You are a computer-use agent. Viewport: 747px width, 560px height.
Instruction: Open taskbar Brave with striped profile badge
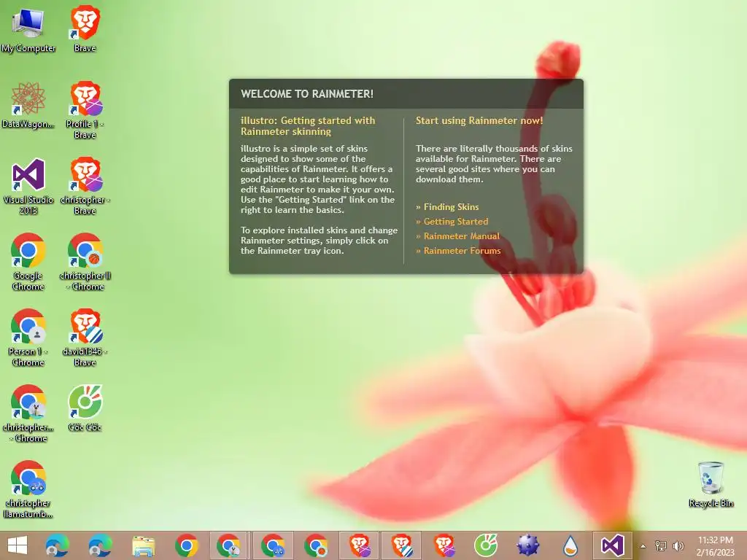(x=402, y=545)
